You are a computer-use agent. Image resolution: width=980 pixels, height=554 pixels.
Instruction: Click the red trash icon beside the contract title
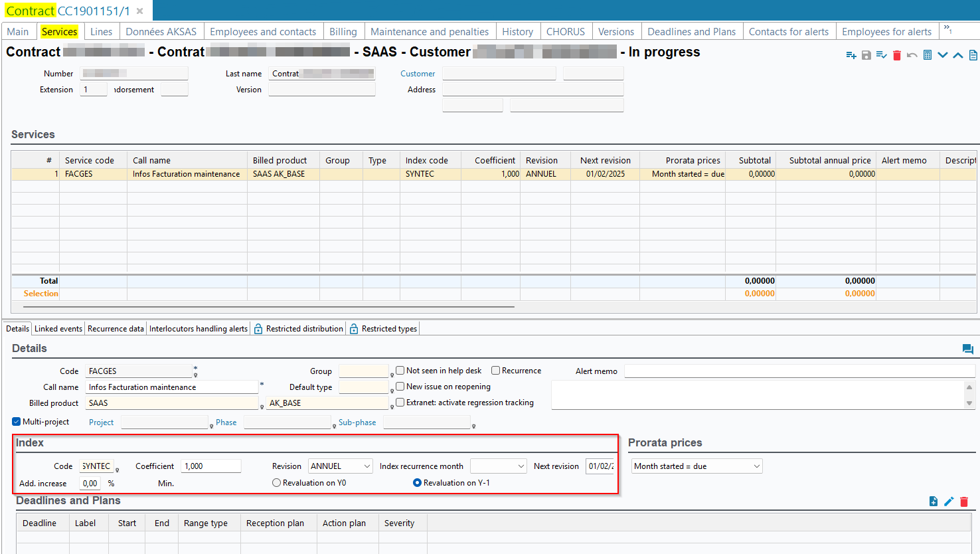(x=897, y=55)
